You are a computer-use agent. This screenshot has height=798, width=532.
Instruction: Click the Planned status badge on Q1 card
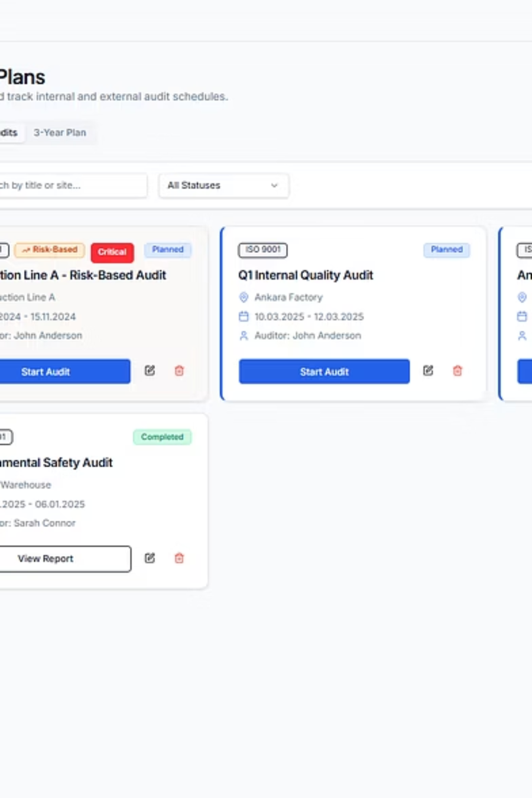(x=447, y=250)
